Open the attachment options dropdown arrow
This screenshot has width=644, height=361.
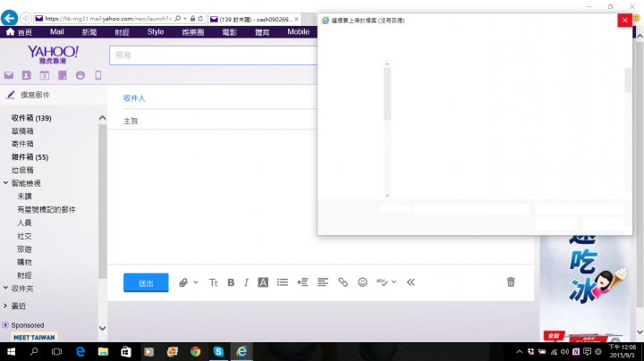[196, 282]
